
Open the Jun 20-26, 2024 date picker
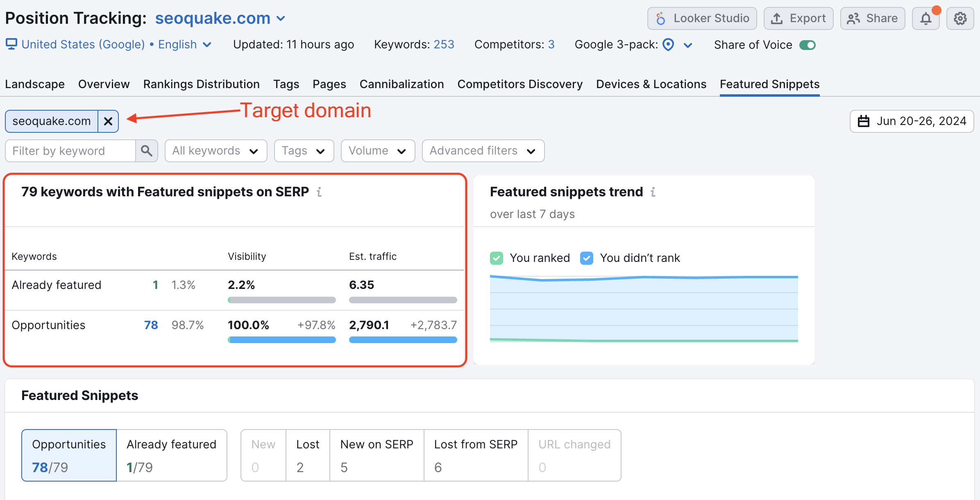click(x=912, y=121)
